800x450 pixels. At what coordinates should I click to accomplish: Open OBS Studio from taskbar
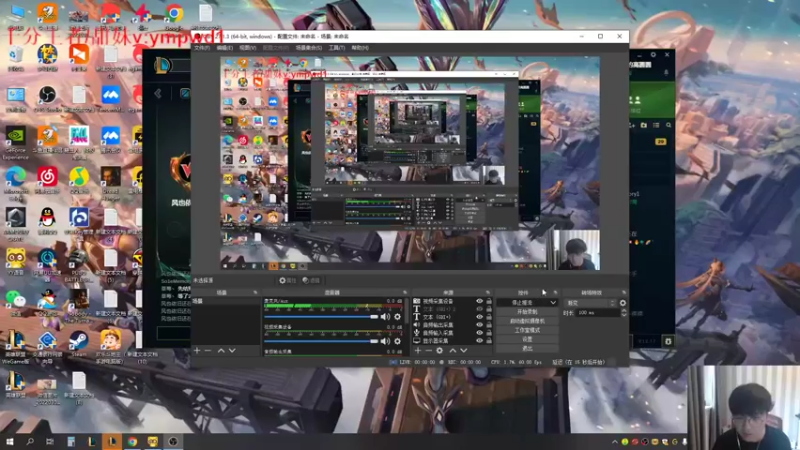click(x=173, y=441)
